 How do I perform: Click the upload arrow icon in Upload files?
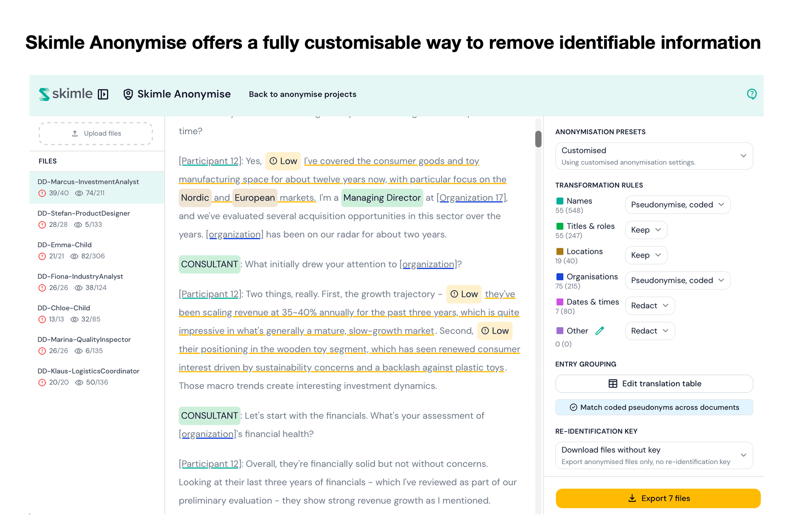click(x=74, y=133)
